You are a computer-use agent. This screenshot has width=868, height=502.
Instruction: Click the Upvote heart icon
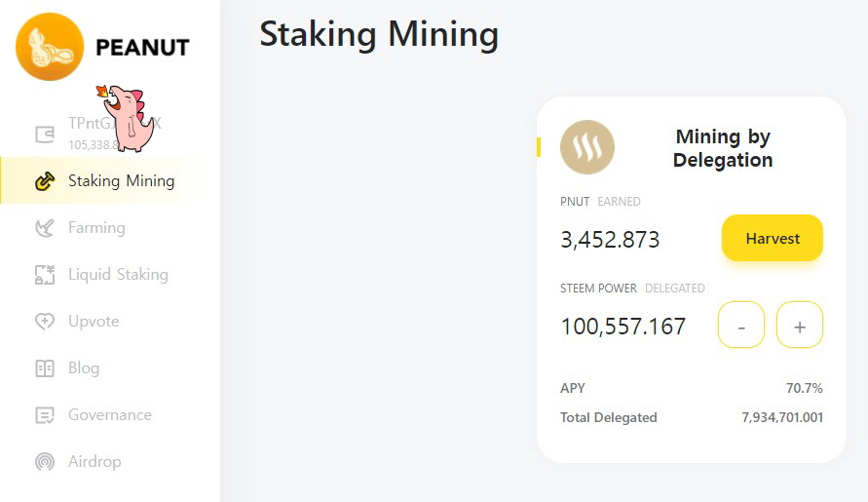[x=44, y=322]
